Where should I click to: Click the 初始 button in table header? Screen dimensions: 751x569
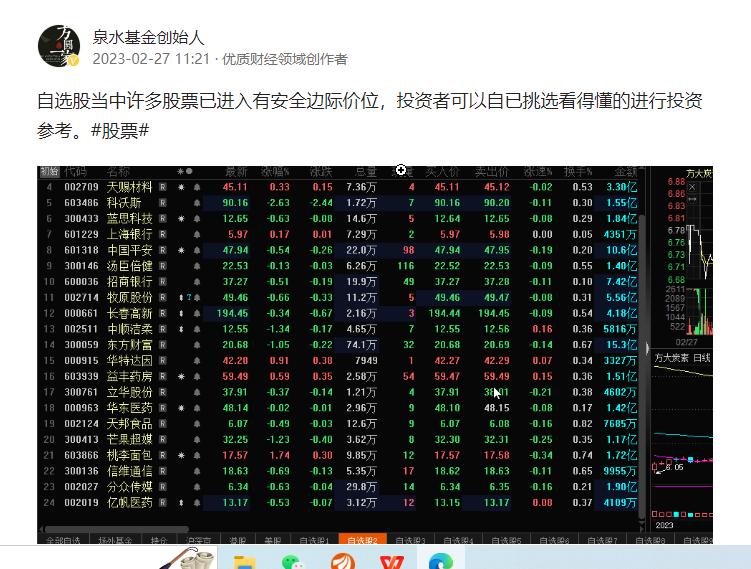tap(49, 171)
